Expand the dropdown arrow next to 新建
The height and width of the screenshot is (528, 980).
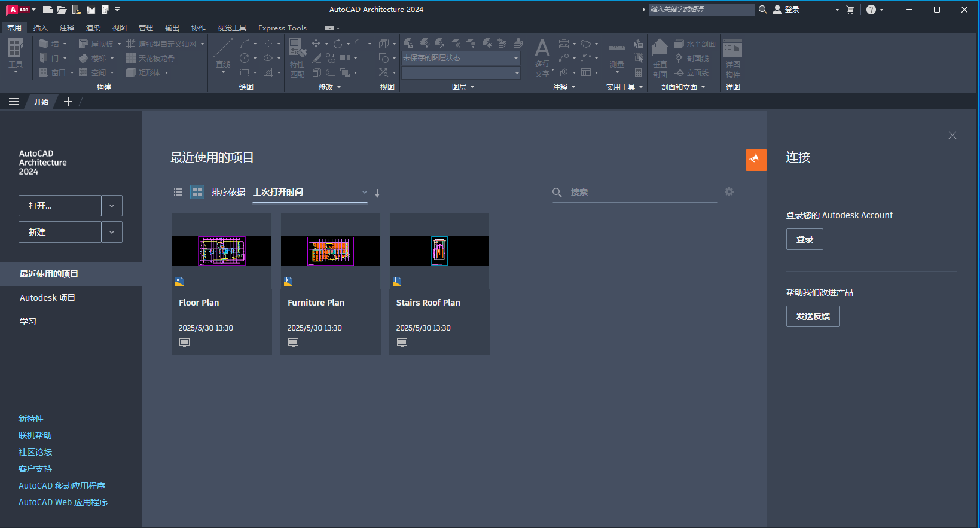pyautogui.click(x=112, y=232)
